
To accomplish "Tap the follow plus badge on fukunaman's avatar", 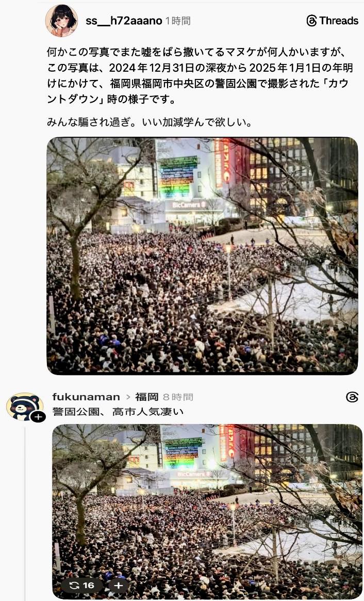I will [x=38, y=417].
